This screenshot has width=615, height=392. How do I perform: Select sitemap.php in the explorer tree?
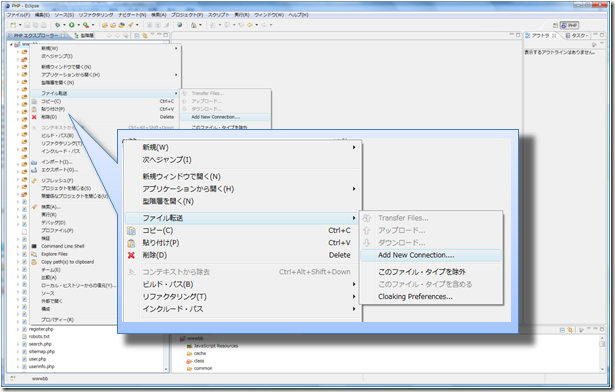(42, 352)
